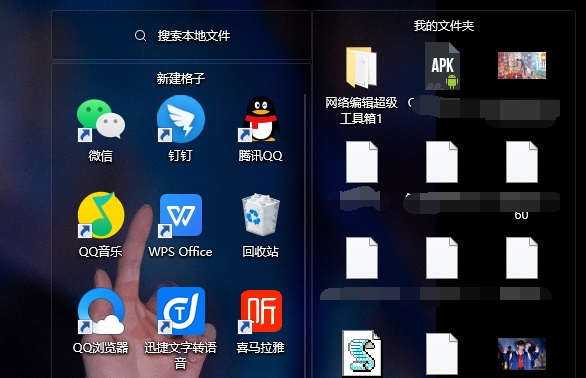The height and width of the screenshot is (378, 586).
Task: Click the 回收站 label text
Action: tap(260, 252)
